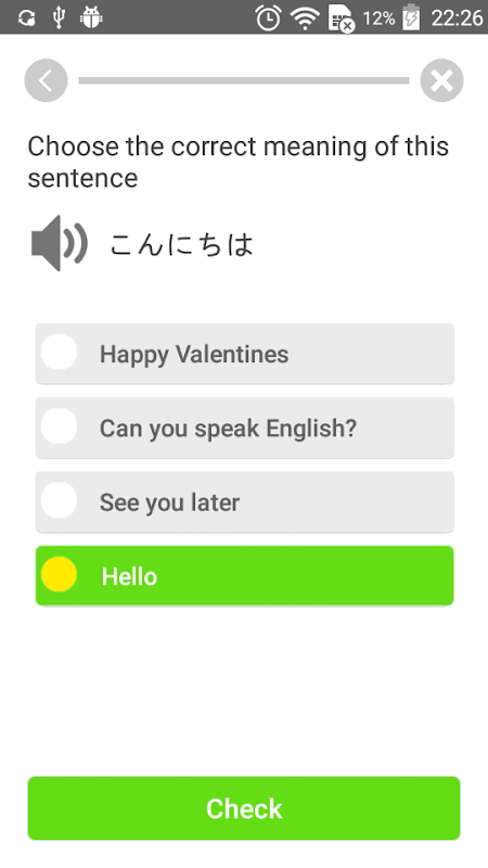Screen dimensions: 488x868
Task: Tap the alarm clock status icon
Action: point(268,19)
